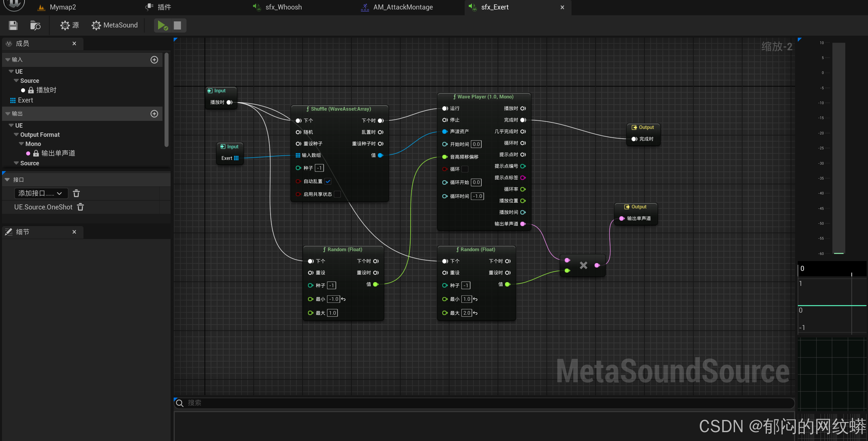The width and height of the screenshot is (868, 441).
Task: Switch to the sfx_Whoosh tab
Action: pos(283,7)
